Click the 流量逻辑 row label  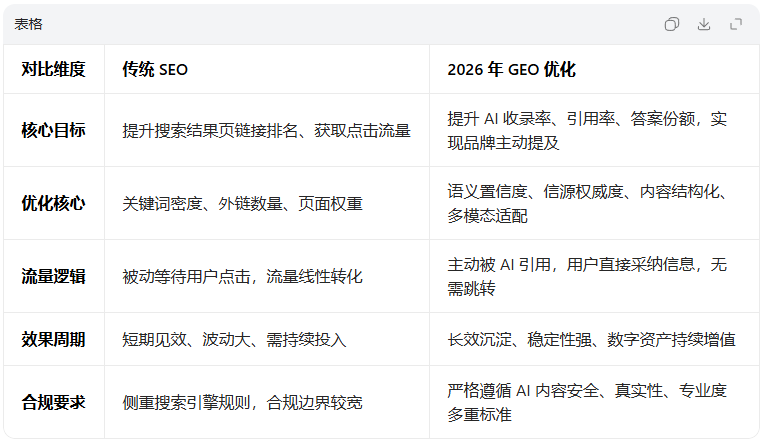coord(54,276)
